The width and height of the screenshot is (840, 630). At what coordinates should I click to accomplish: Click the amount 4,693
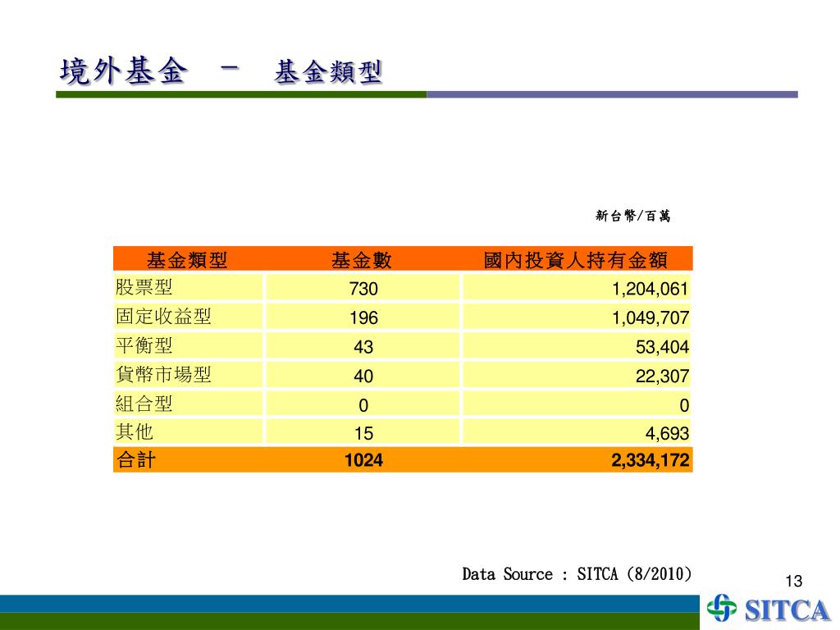click(x=667, y=433)
